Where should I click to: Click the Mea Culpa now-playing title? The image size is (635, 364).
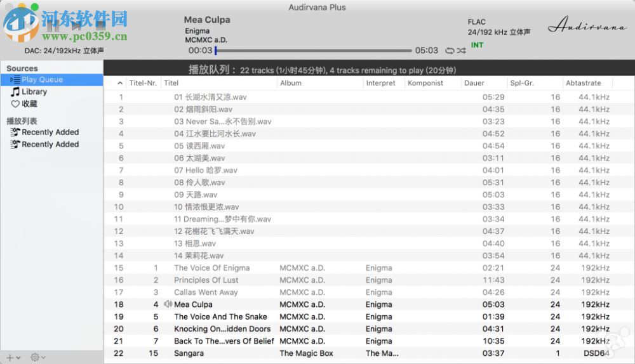[x=207, y=20]
